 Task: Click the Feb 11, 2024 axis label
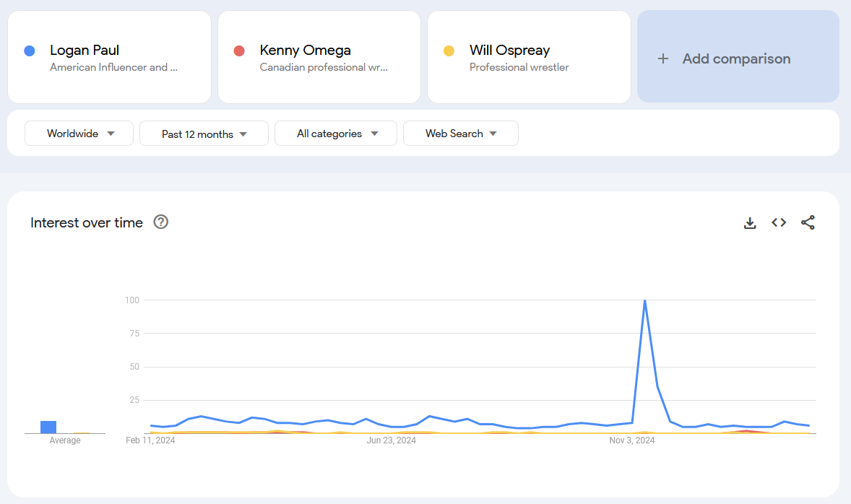[x=150, y=440]
